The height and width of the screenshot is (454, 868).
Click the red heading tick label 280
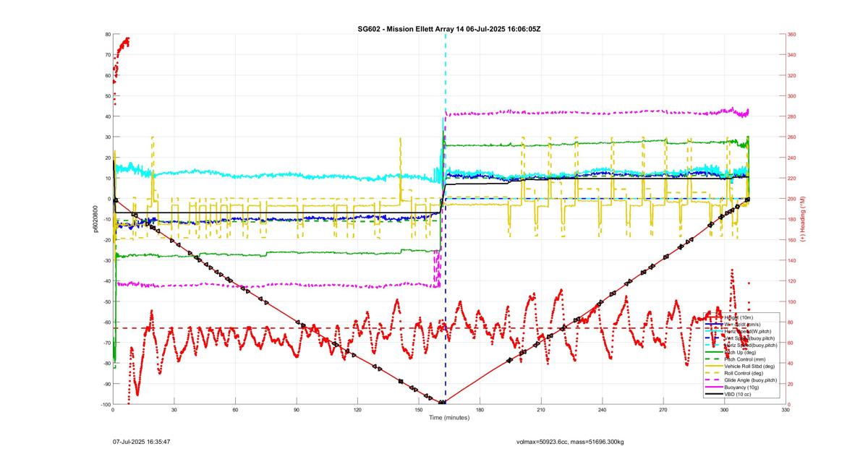click(792, 116)
